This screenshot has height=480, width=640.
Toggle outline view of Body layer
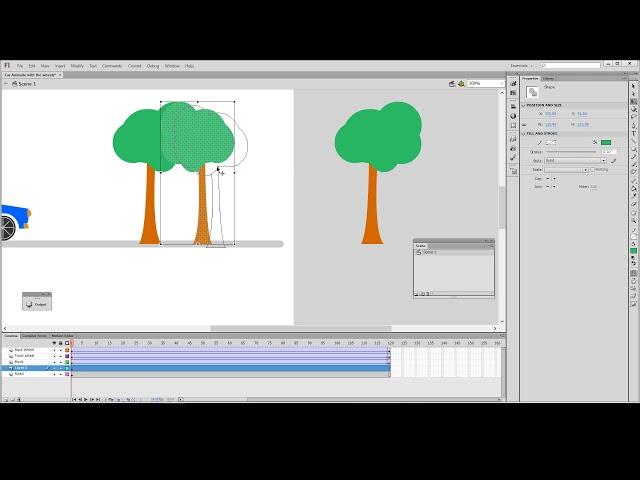[67, 362]
